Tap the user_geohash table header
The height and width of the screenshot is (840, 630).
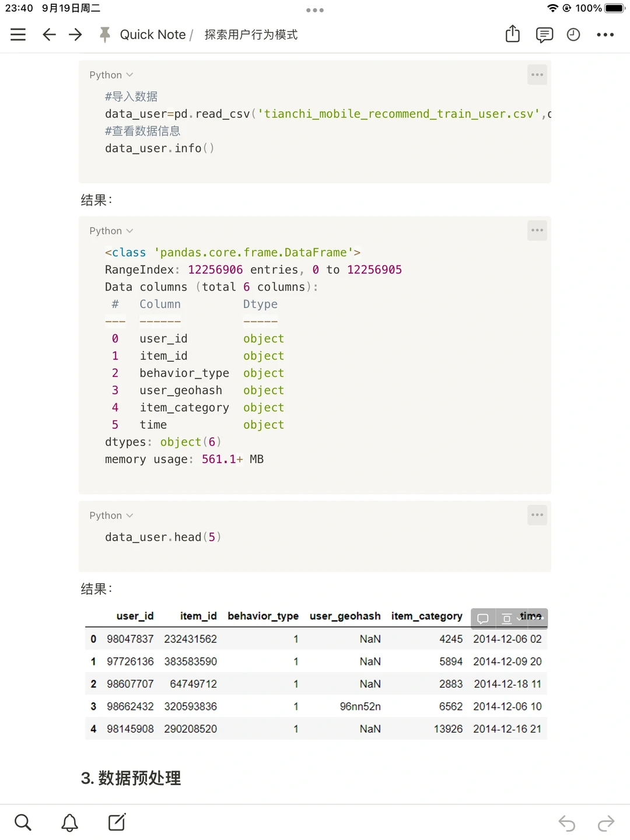click(x=345, y=616)
